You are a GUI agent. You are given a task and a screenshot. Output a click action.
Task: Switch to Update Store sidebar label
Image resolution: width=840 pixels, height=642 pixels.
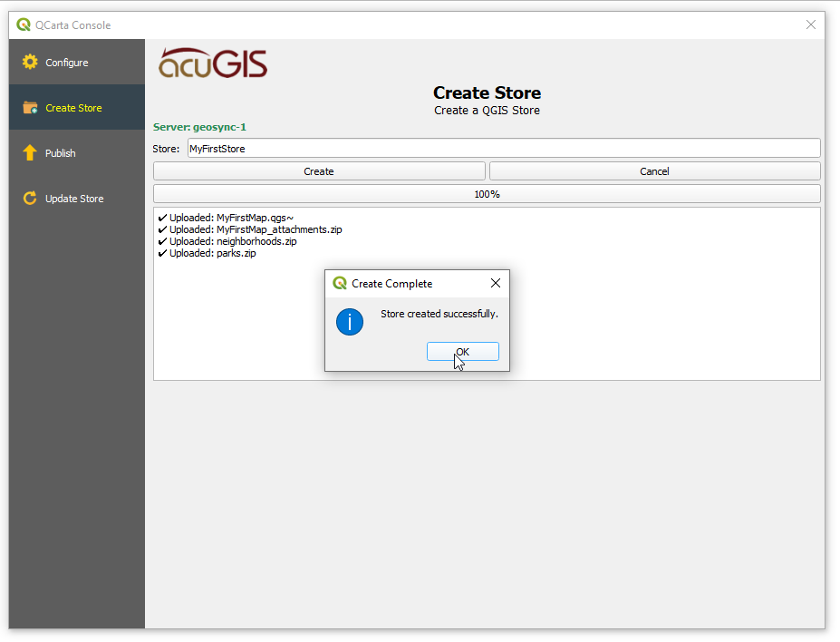tap(74, 199)
